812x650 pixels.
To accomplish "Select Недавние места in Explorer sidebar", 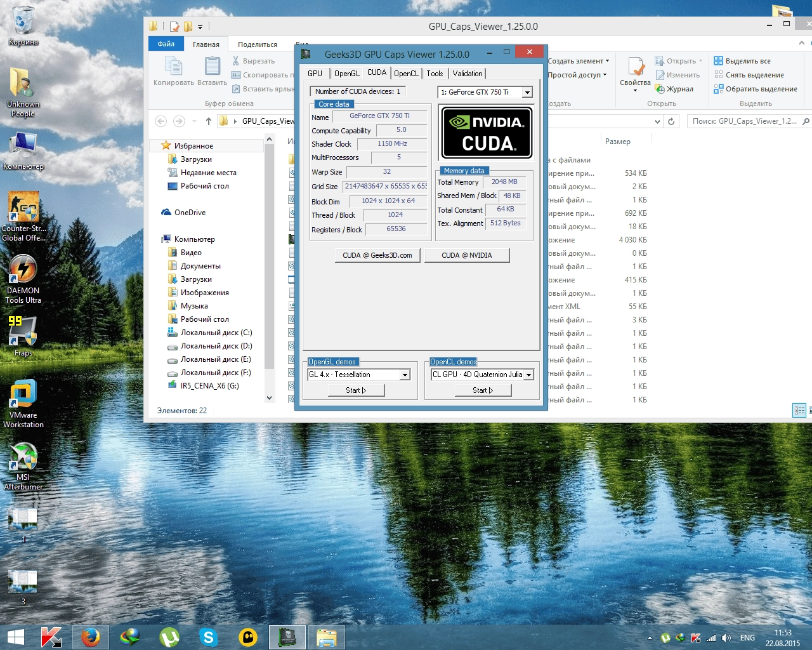I will 208,173.
